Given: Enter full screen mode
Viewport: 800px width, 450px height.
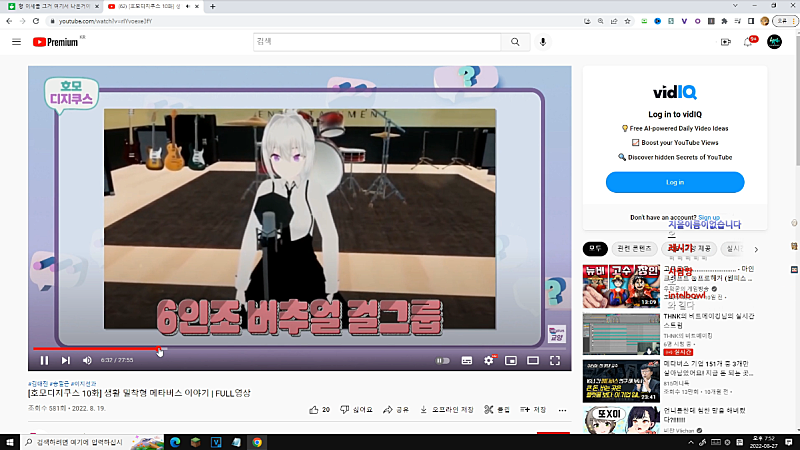Looking at the screenshot, I should [x=555, y=361].
